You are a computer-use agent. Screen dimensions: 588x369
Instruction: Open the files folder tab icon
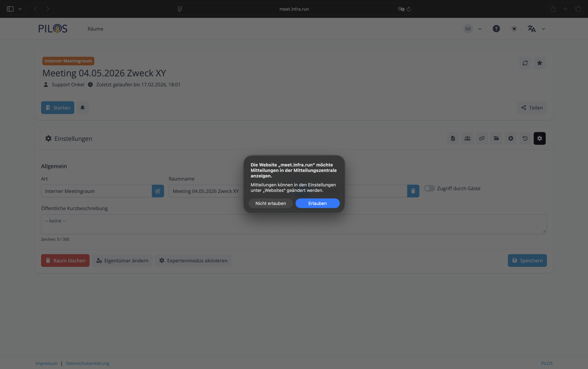(x=496, y=138)
